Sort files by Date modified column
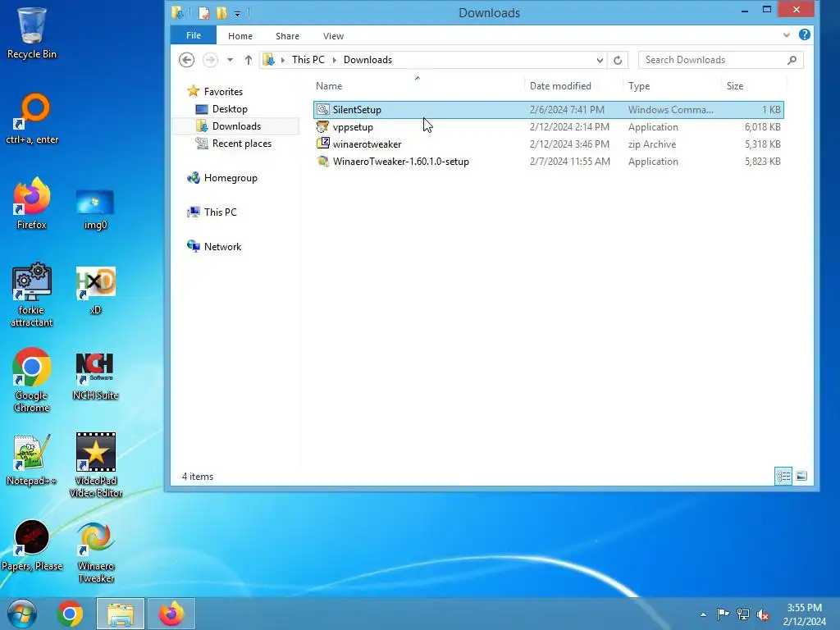Viewport: 840px width, 630px height. click(x=573, y=85)
